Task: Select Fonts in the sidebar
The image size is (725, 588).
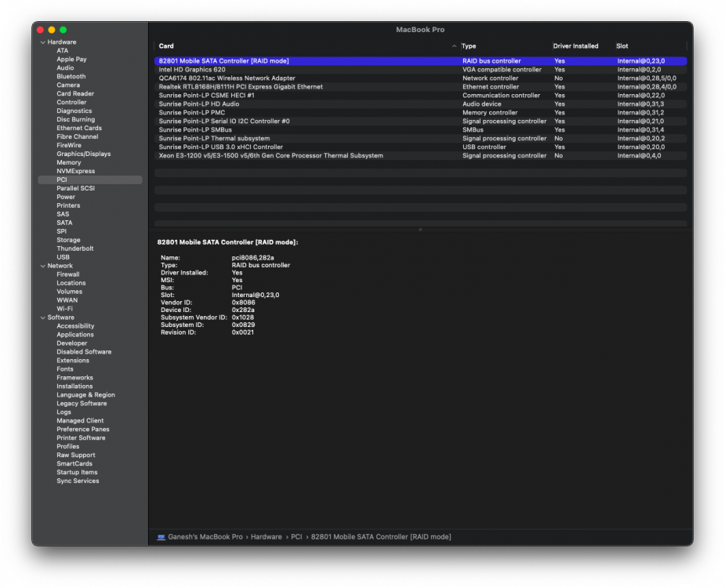Action: click(x=65, y=369)
